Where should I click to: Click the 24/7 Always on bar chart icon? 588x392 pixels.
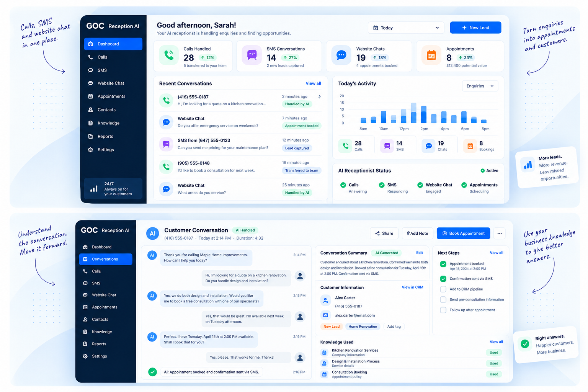94,189
